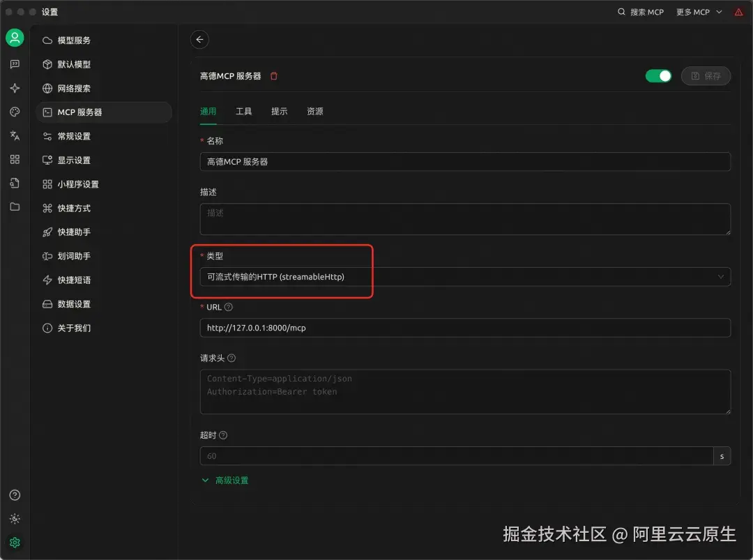Open 数据设置 settings
Screen dimensions: 753x560
(104, 304)
